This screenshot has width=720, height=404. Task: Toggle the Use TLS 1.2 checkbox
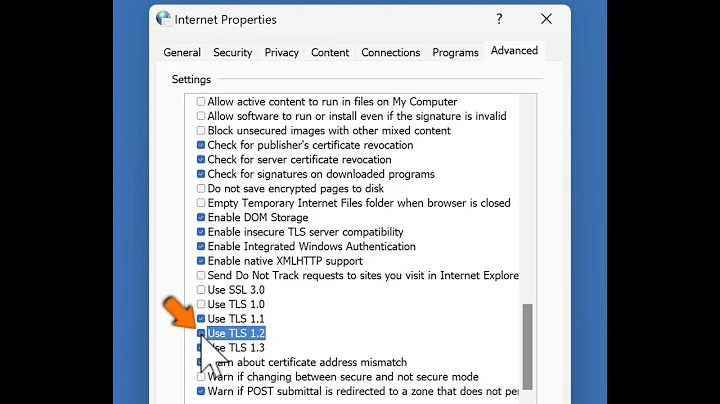pos(201,333)
